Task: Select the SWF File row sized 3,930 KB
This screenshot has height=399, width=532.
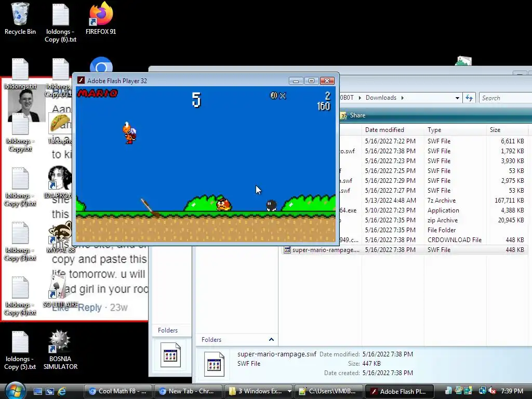Action: pyautogui.click(x=433, y=161)
